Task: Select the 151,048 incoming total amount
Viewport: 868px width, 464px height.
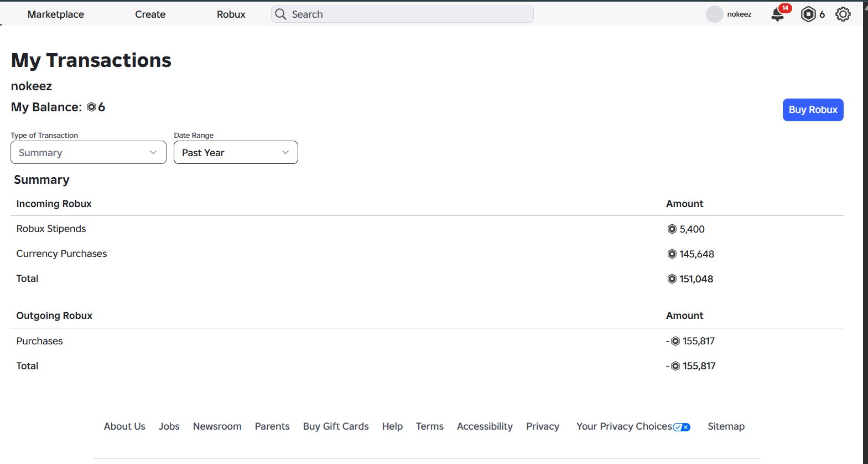Action: pyautogui.click(x=697, y=279)
